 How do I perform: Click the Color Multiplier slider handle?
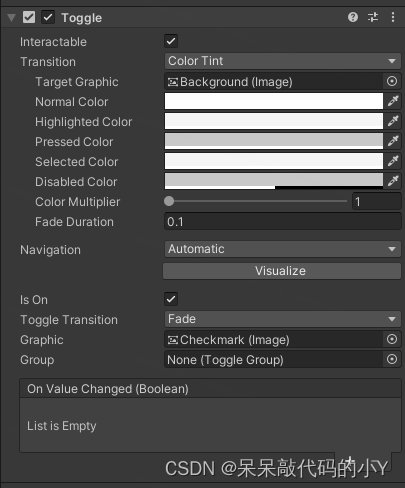[169, 201]
